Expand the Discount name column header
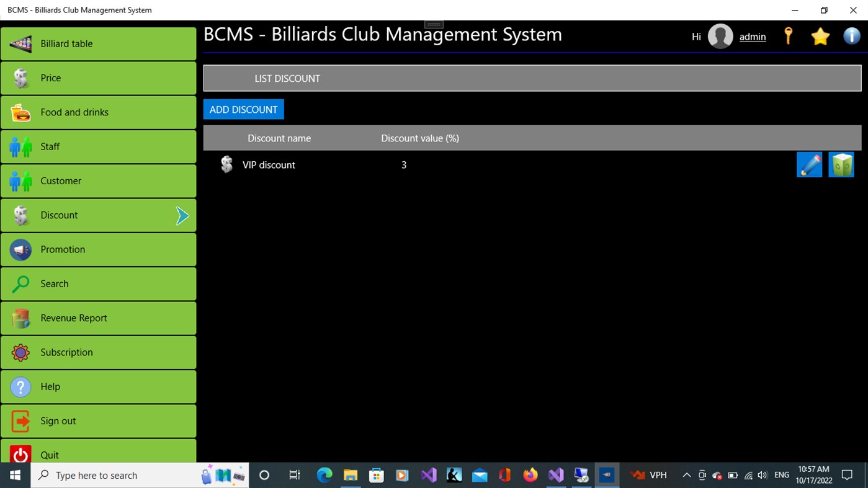This screenshot has width=868, height=488. click(x=279, y=138)
